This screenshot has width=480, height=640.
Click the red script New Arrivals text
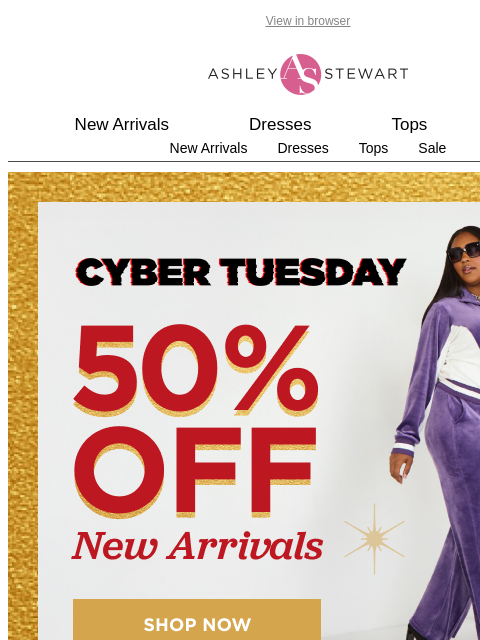pyautogui.click(x=198, y=546)
